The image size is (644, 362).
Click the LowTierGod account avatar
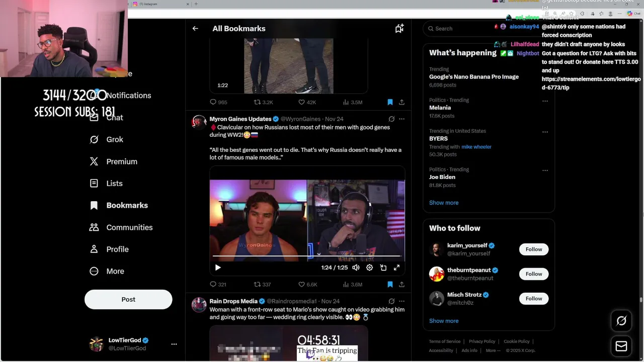(96, 344)
